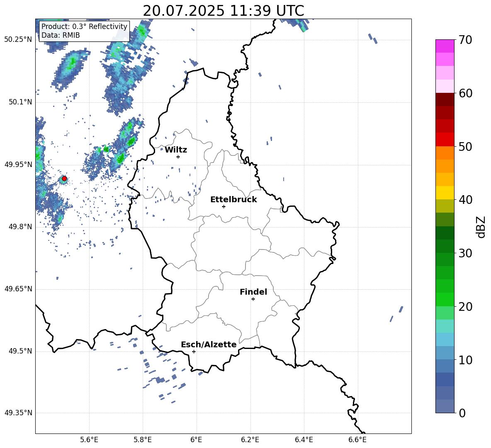This screenshot has width=491, height=448.
Task: Click the 6.4°E longitude label
Action: [304, 440]
